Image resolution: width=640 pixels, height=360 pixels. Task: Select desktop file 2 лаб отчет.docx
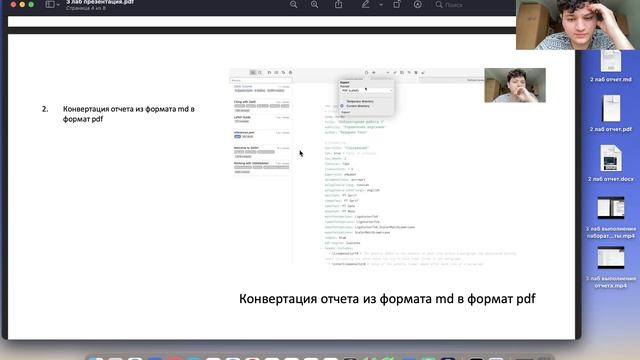pyautogui.click(x=611, y=163)
